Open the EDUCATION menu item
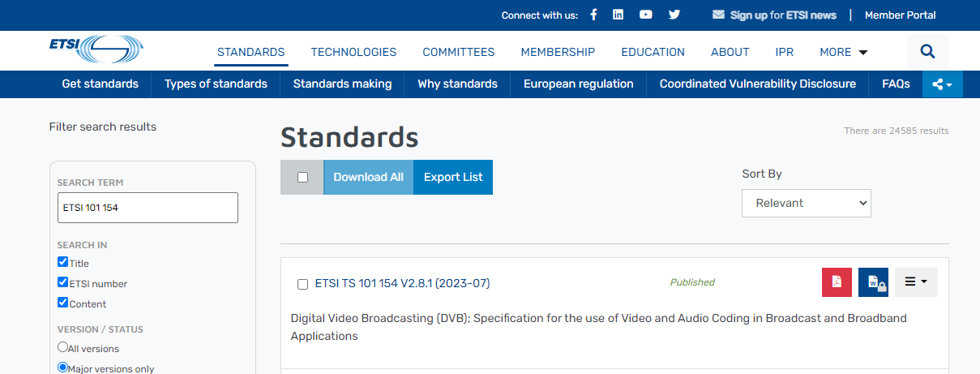 (x=653, y=52)
